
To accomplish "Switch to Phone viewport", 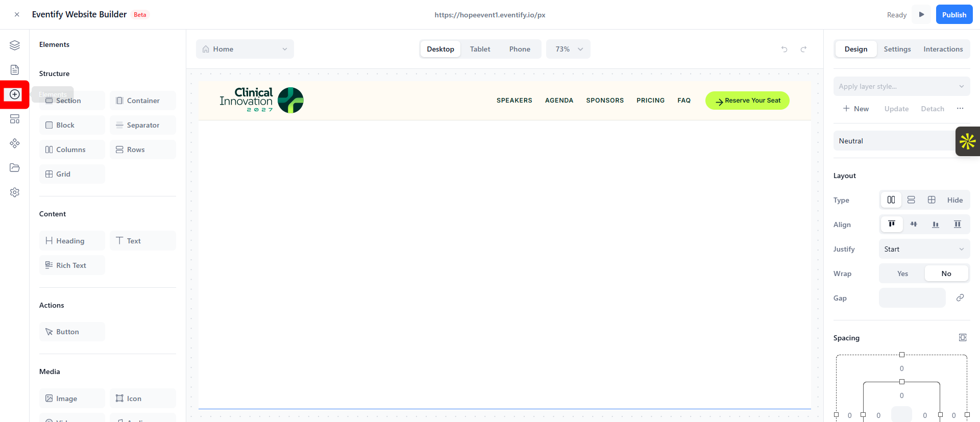I will click(520, 49).
